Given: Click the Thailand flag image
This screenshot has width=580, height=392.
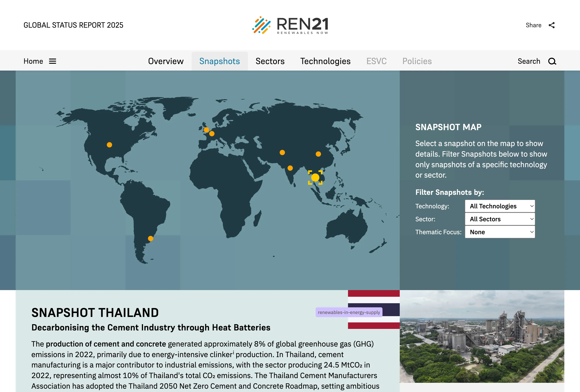Looking at the screenshot, I should (374, 309).
